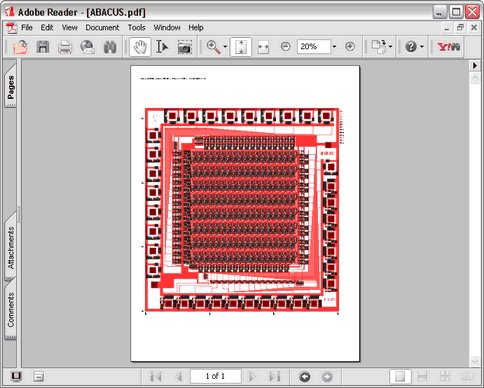Open a file with the folder icon
The image size is (484, 388).
[x=21, y=47]
